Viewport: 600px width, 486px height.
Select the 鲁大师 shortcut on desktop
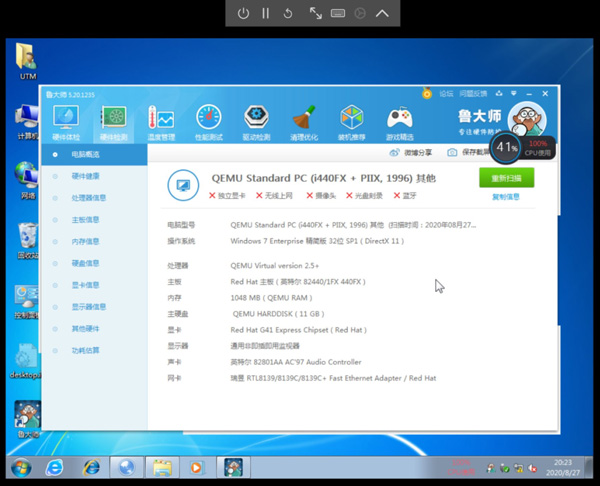[28, 419]
